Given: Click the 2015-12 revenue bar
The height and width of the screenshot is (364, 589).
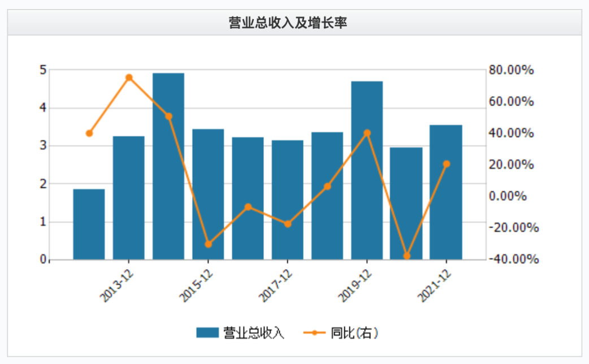Looking at the screenshot, I should coord(208,194).
